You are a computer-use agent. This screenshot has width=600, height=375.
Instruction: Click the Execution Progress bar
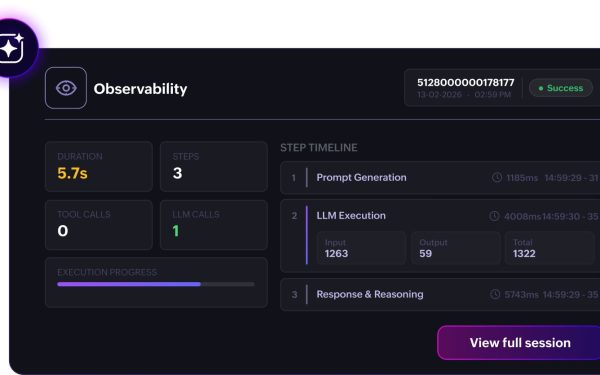(x=156, y=284)
